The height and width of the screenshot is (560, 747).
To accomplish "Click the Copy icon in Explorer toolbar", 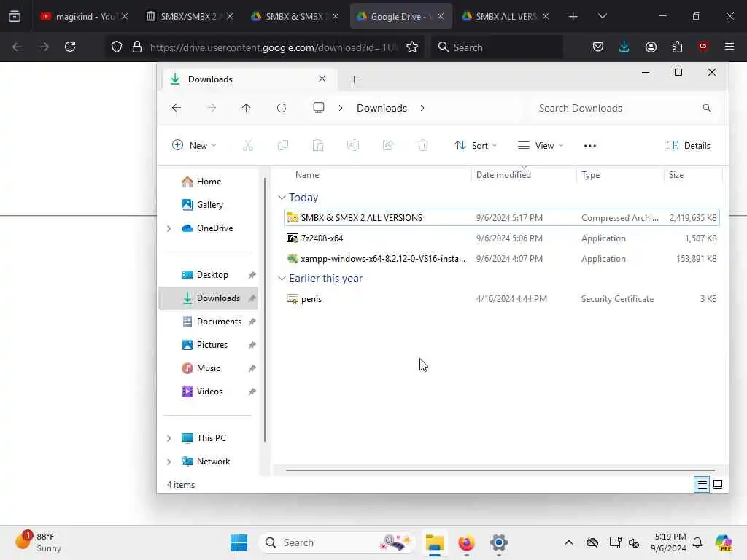I will point(283,145).
